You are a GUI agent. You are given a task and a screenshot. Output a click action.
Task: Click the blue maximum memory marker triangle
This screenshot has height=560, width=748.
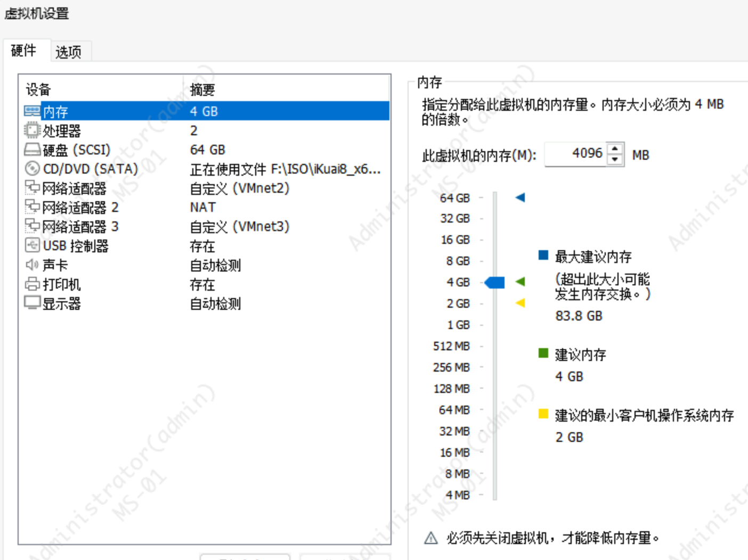(521, 197)
